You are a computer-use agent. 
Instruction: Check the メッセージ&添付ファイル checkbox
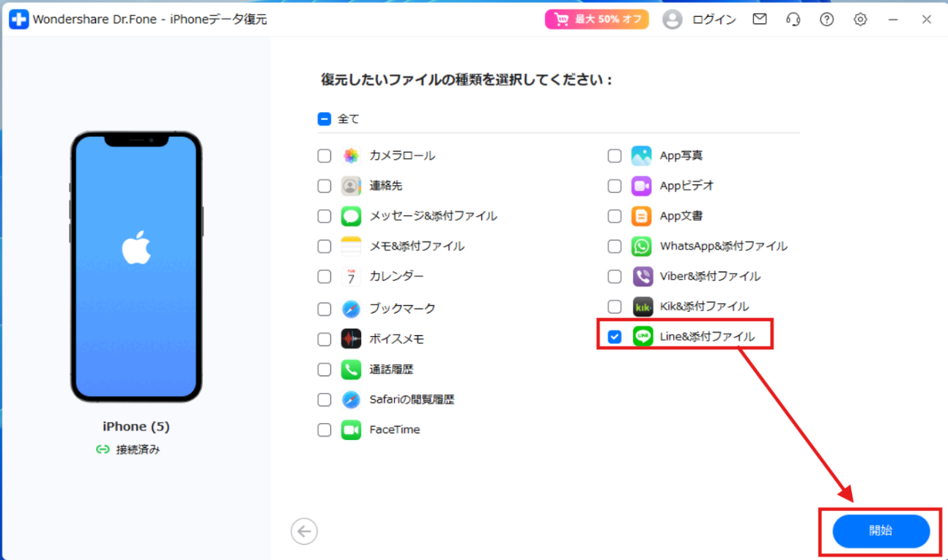coord(324,216)
